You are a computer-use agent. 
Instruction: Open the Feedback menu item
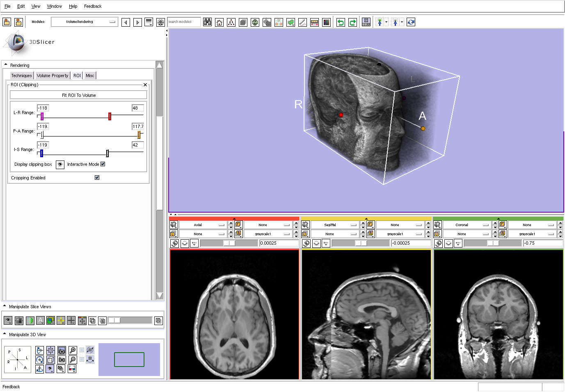93,6
